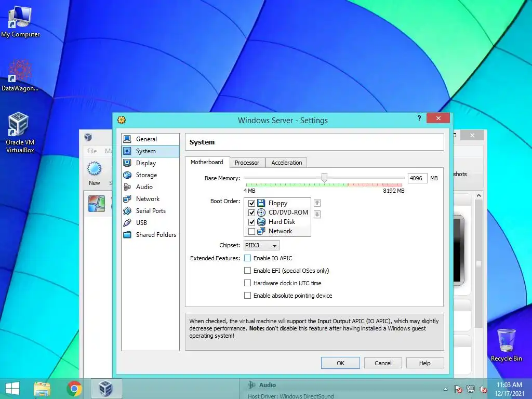Viewport: 532px width, 399px height.
Task: Open the USB settings icon
Action: click(x=127, y=222)
